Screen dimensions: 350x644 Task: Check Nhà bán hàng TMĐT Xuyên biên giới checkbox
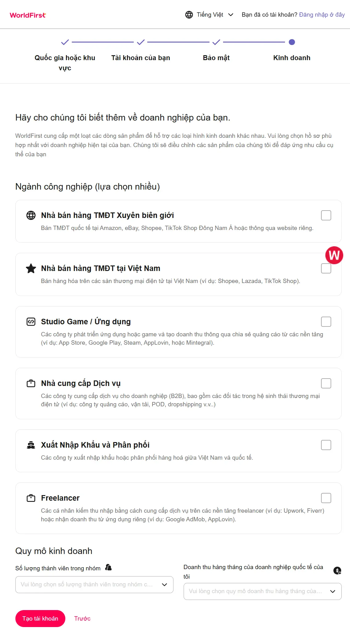326,215
